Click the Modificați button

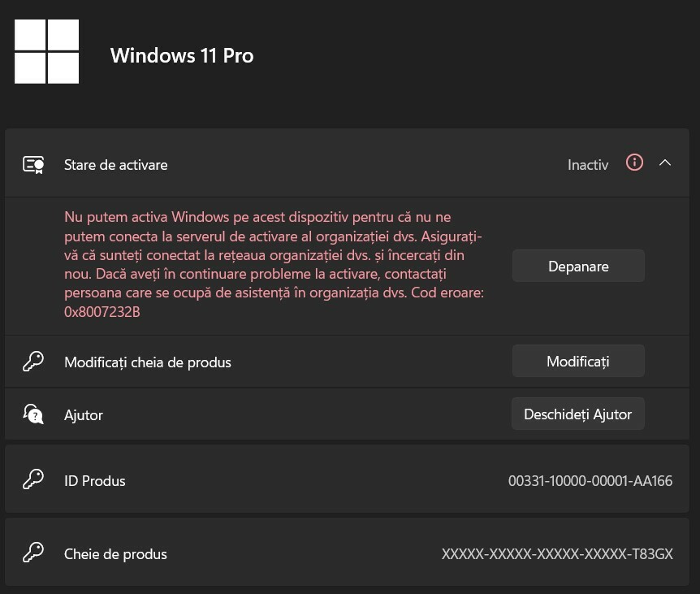pyautogui.click(x=578, y=362)
